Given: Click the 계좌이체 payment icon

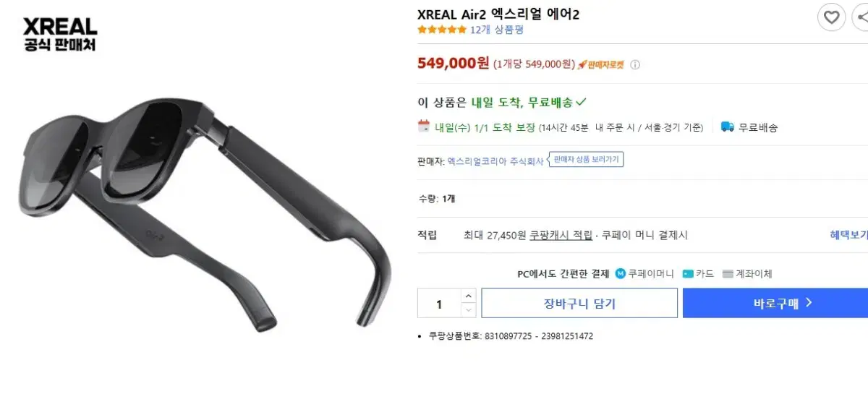Looking at the screenshot, I should (x=728, y=274).
